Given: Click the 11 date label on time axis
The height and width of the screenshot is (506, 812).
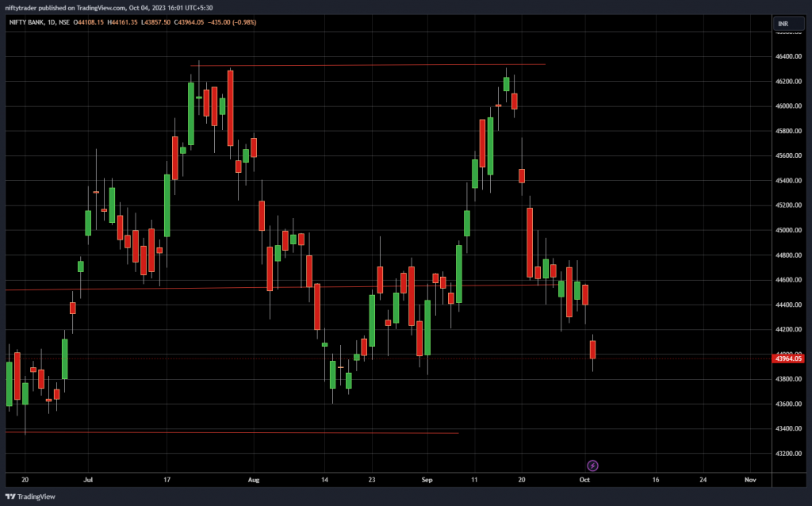Looking at the screenshot, I should point(474,480).
